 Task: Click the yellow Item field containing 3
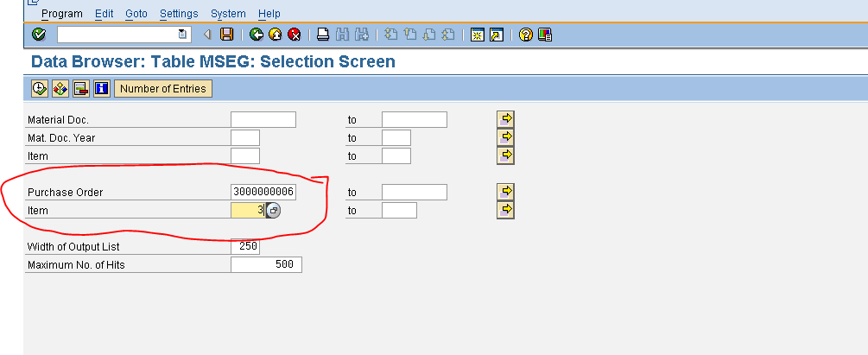[x=248, y=211]
